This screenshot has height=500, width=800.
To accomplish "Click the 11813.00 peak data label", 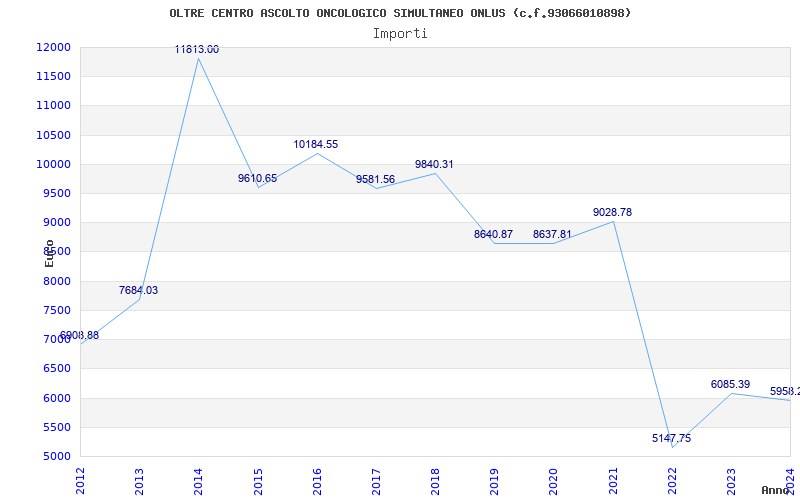I will click(197, 49).
